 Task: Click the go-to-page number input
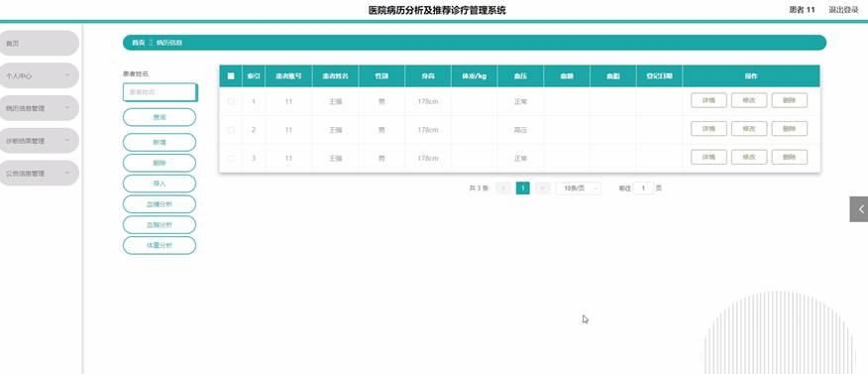pos(643,188)
